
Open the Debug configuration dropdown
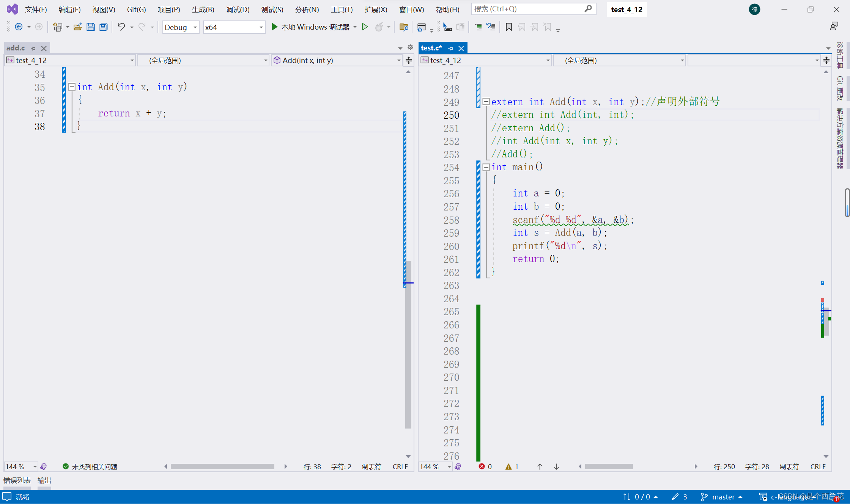click(181, 27)
